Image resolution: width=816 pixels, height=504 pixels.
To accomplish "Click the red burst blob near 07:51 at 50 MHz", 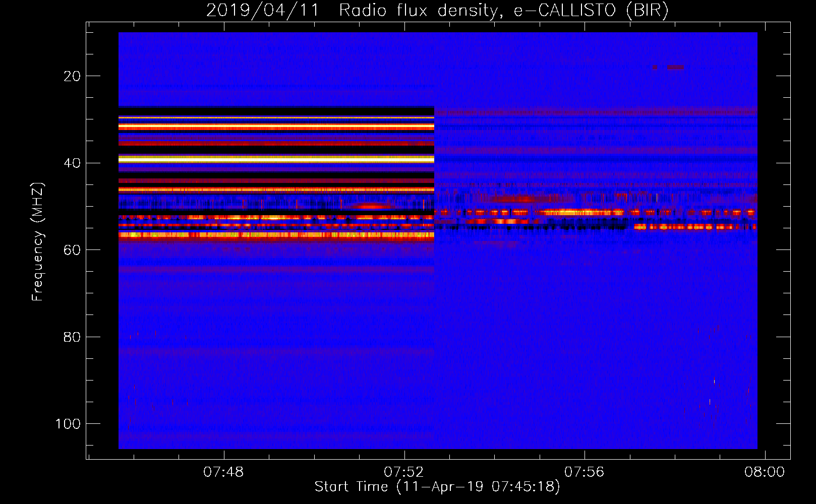I will tap(372, 206).
